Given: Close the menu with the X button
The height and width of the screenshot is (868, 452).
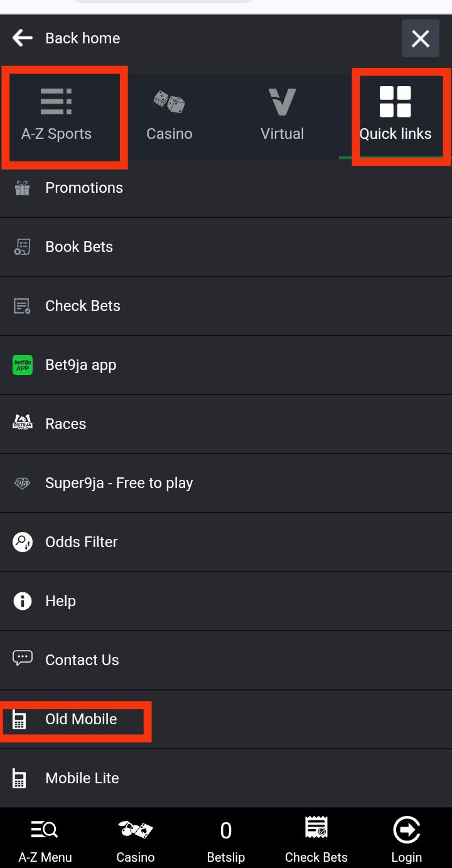Looking at the screenshot, I should (x=420, y=38).
